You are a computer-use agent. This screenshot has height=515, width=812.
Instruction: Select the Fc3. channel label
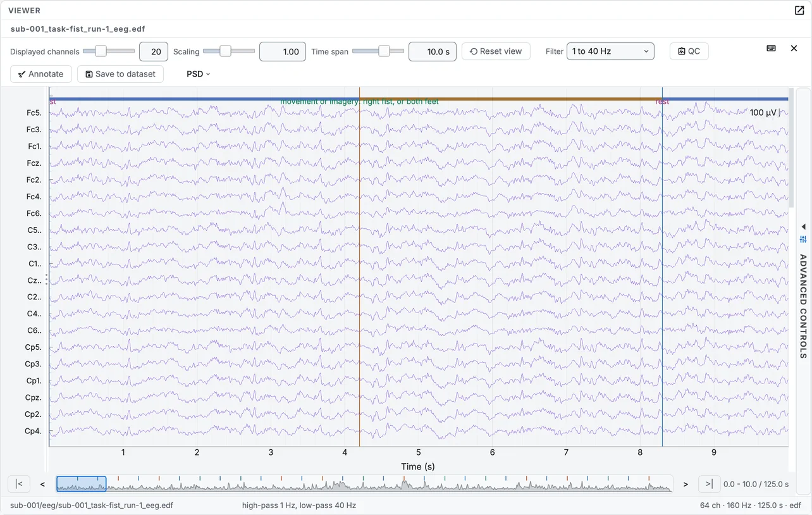34,130
